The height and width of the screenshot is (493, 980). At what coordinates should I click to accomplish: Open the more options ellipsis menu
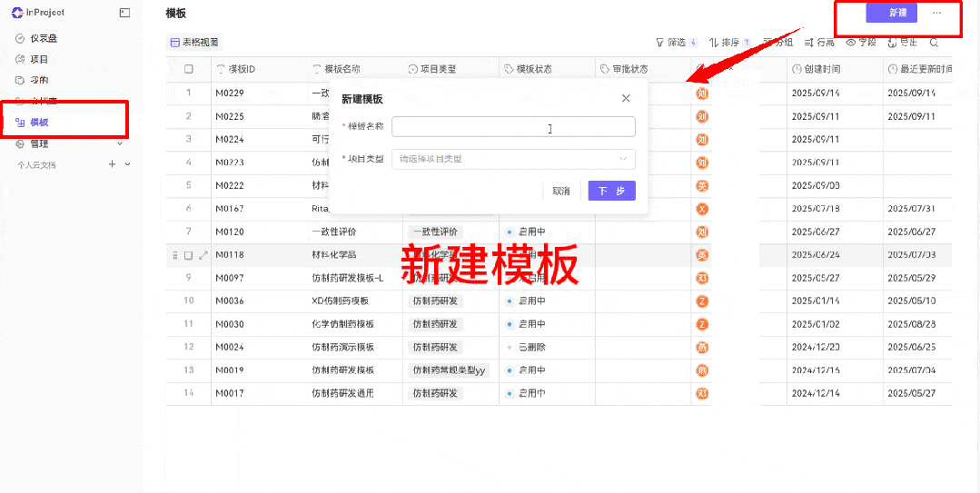click(x=936, y=13)
